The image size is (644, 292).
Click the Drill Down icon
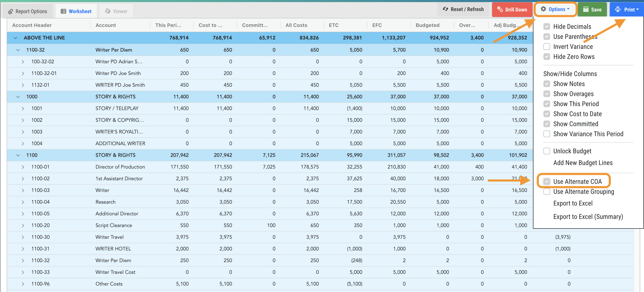pyautogui.click(x=500, y=10)
